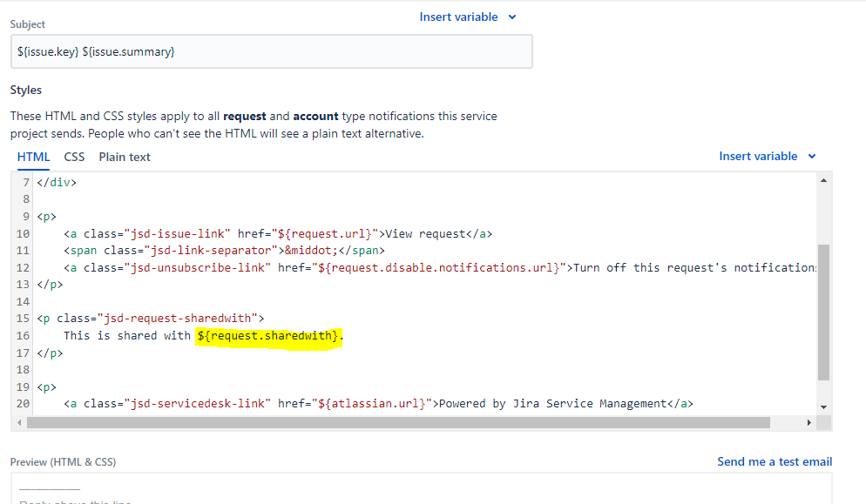Switch to the Plain text tab
Screen dimensions: 866x504
(123, 157)
